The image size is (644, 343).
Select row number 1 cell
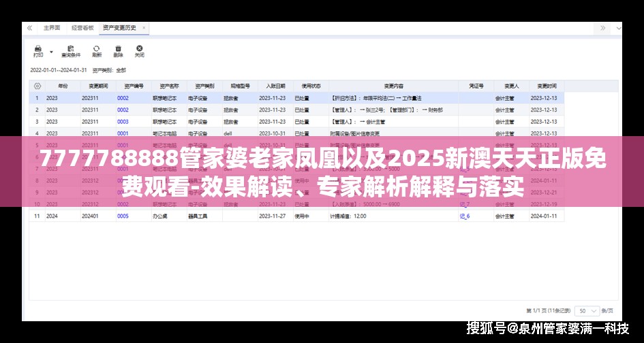(x=37, y=98)
